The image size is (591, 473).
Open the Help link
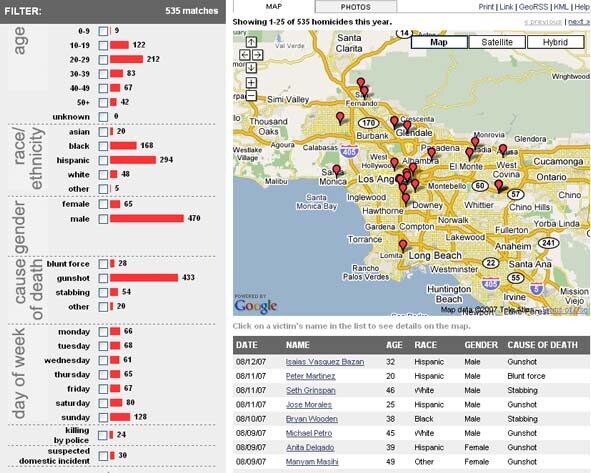click(582, 7)
